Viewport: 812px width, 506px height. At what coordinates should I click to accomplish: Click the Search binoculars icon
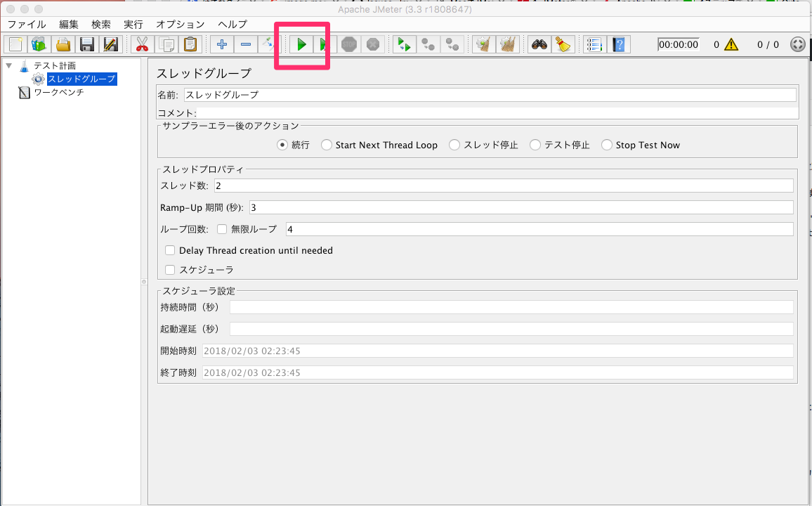click(539, 45)
